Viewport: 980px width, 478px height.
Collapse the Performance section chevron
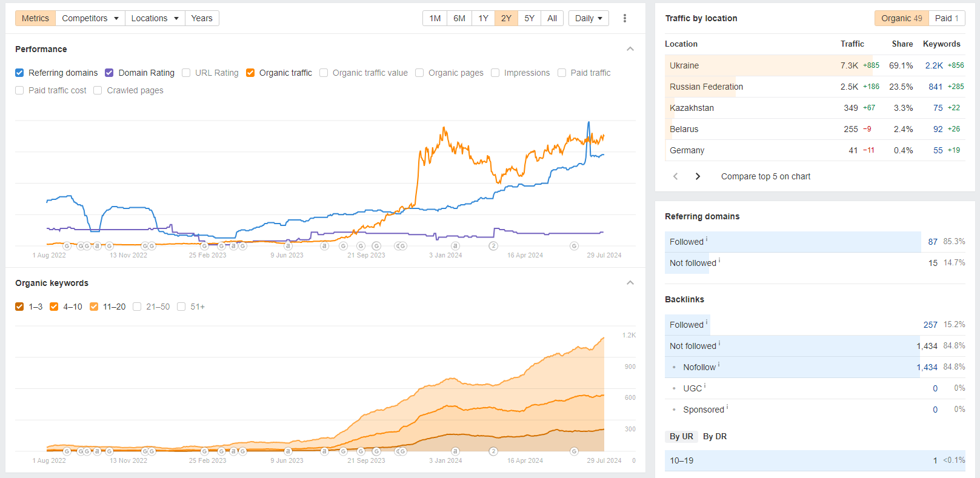630,49
